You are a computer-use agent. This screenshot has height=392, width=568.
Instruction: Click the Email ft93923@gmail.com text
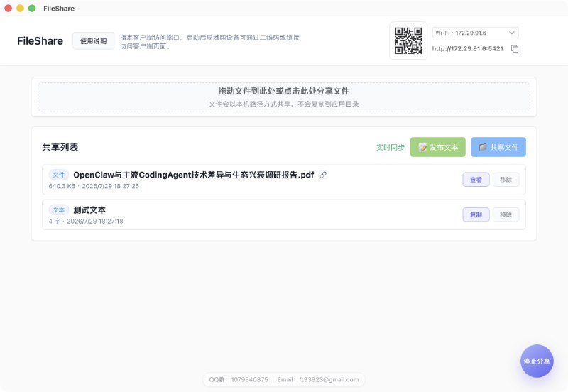coord(318,380)
